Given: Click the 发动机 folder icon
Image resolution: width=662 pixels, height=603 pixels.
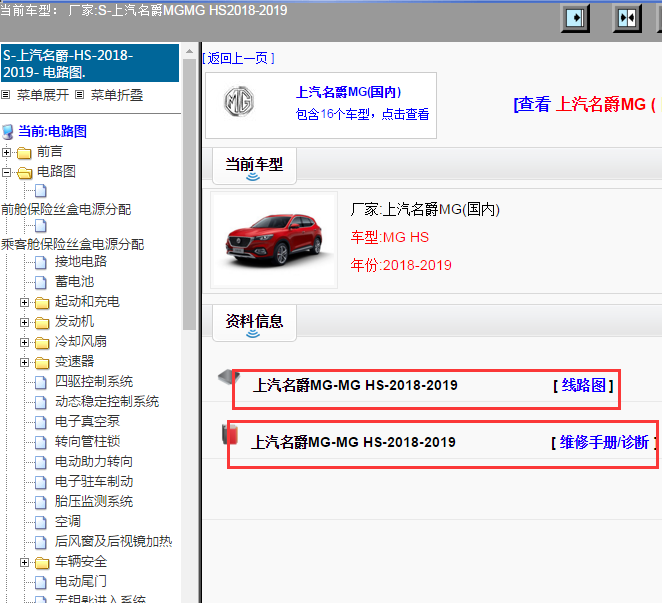Looking at the screenshot, I should 42,323.
